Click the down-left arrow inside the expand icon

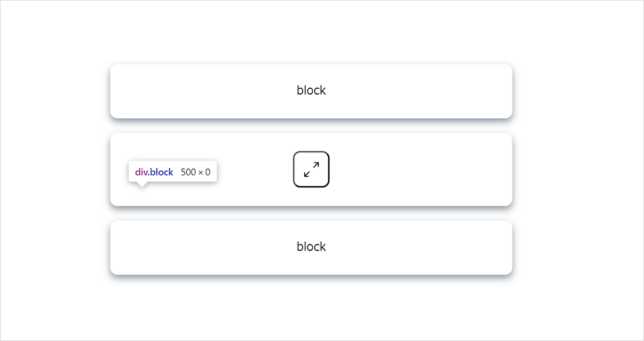(307, 174)
